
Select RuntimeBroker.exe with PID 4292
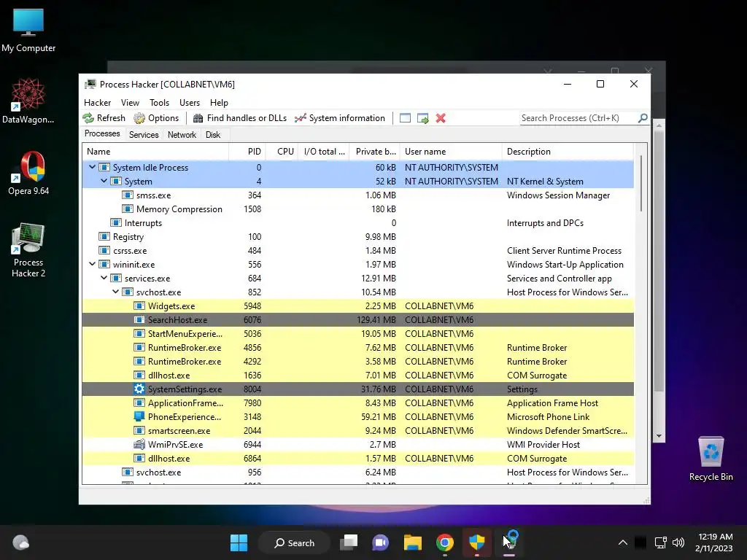tap(358, 362)
